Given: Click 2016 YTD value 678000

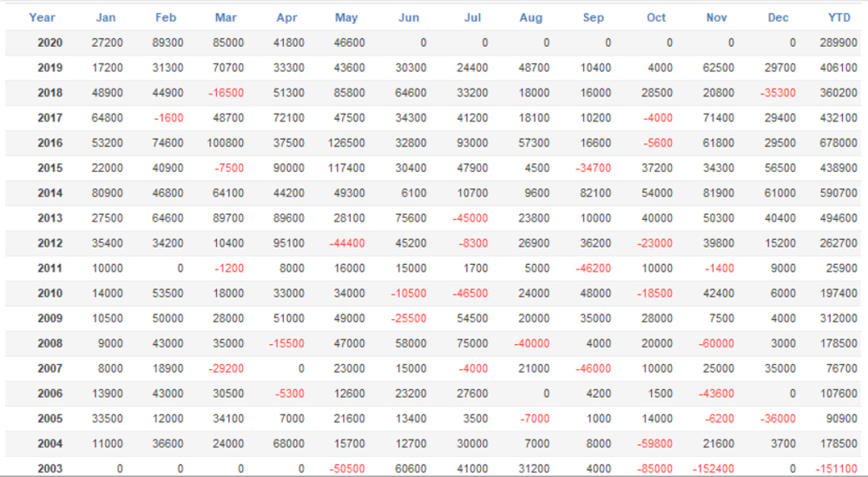Looking at the screenshot, I should (x=838, y=143).
